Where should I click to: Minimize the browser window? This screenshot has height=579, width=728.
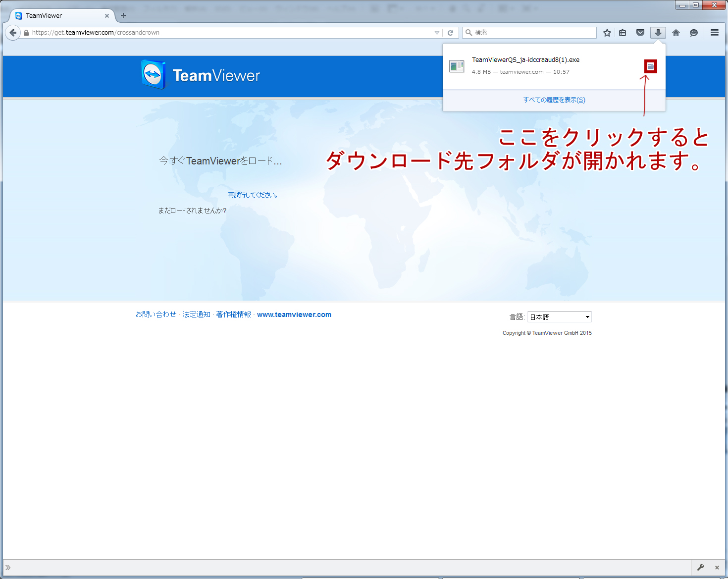pos(682,5)
